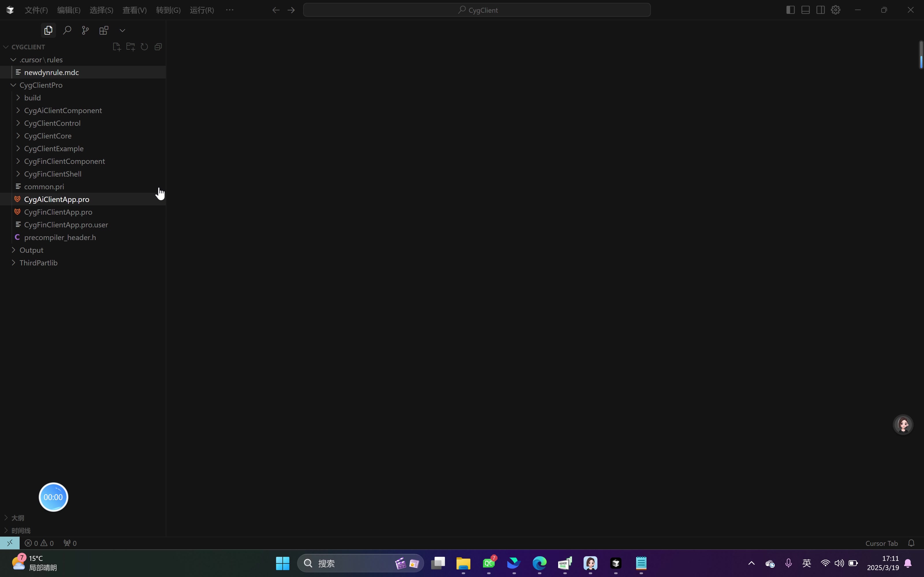Show more sidebar views dropdown chevron
The width and height of the screenshot is (924, 577).
[x=122, y=30]
